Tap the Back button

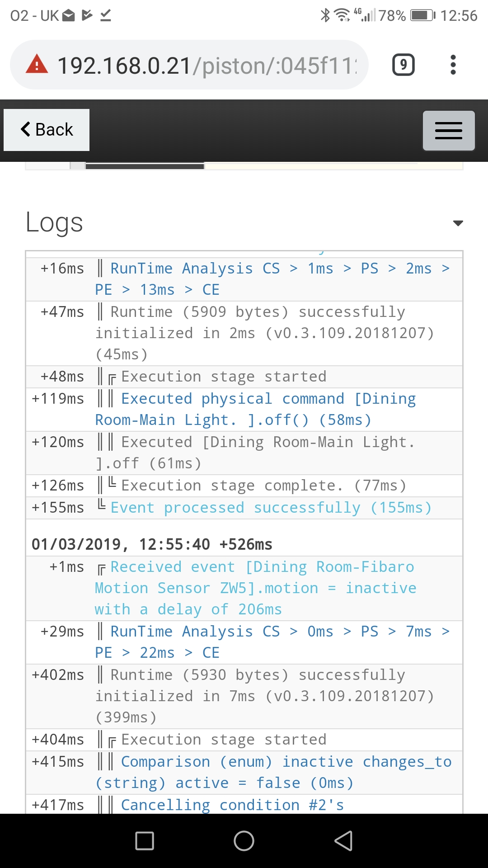47,130
